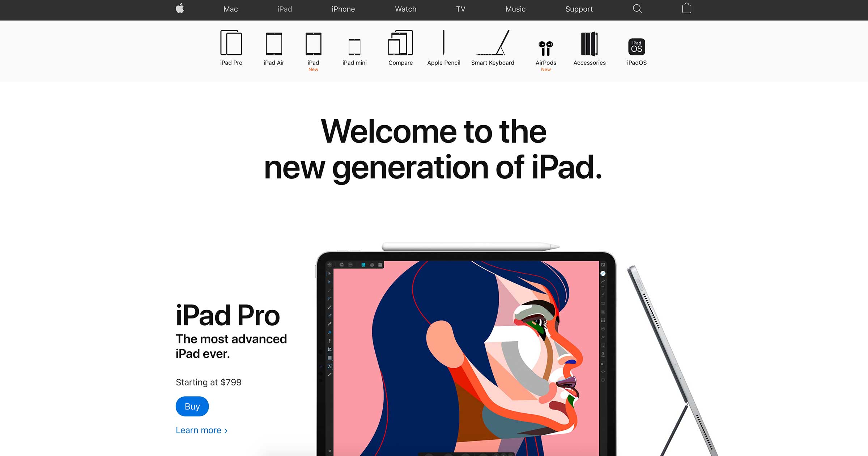This screenshot has width=868, height=456.
Task: Open the Music menu
Action: tap(515, 9)
